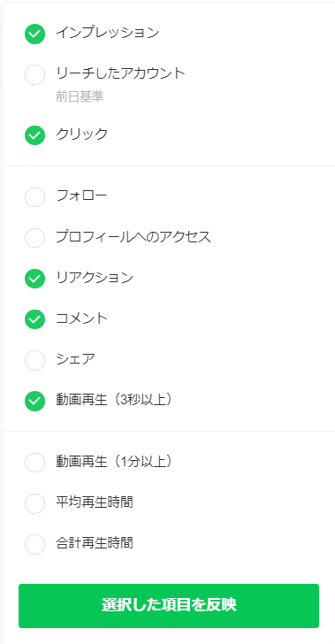Click the プロフィールへのアクセス label text
The image size is (335, 644).
(x=133, y=236)
